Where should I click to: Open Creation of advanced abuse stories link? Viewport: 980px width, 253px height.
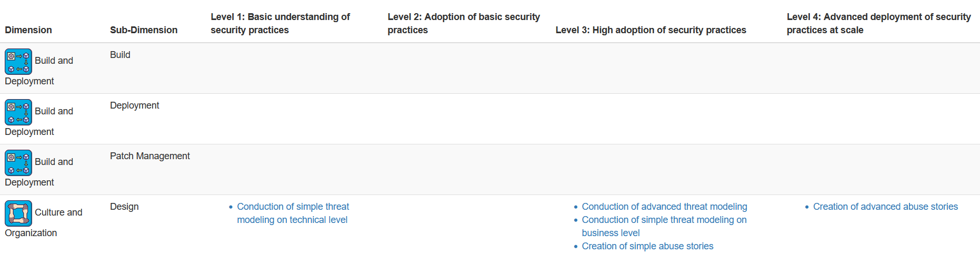tap(885, 207)
